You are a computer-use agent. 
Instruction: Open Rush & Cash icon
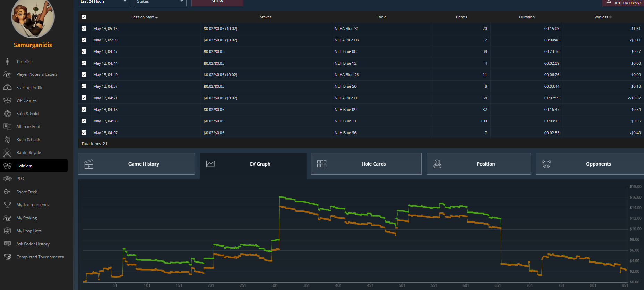point(7,140)
